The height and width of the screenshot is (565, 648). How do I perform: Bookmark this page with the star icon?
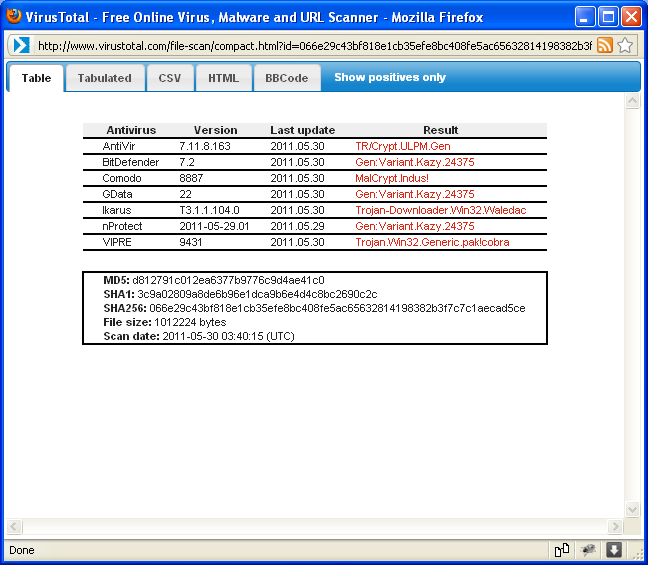pyautogui.click(x=625, y=45)
